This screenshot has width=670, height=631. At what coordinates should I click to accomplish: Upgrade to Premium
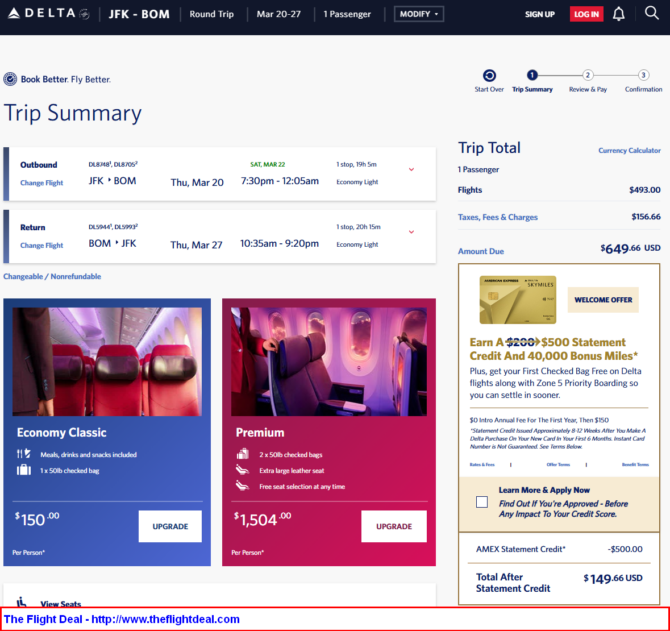(x=394, y=526)
